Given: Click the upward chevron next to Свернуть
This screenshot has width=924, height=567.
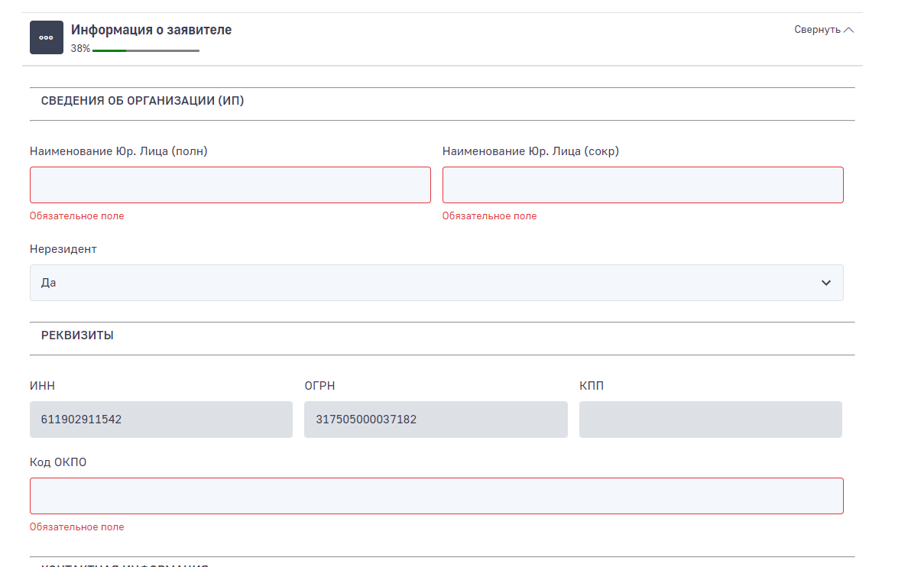Looking at the screenshot, I should point(848,30).
